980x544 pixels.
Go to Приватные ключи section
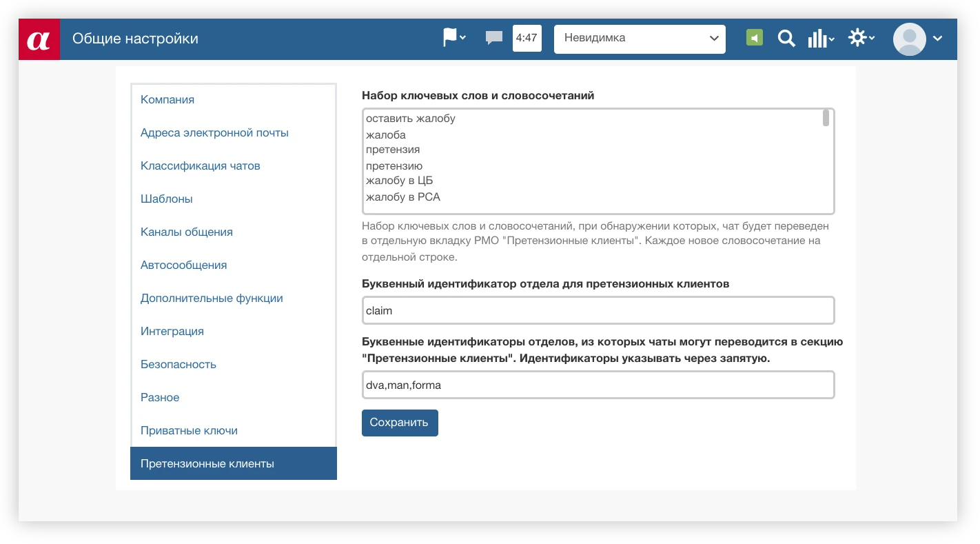(x=233, y=430)
